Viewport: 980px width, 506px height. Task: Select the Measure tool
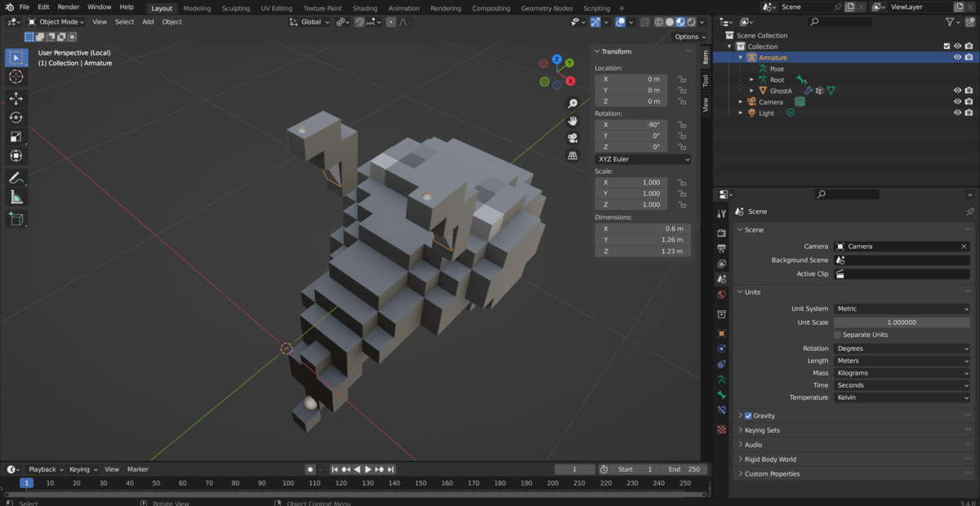pyautogui.click(x=16, y=196)
